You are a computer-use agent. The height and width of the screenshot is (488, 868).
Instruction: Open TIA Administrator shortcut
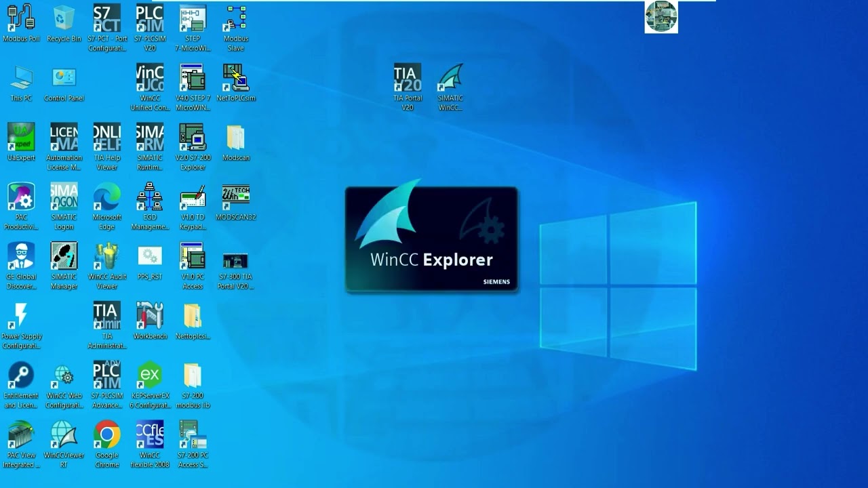107,326
